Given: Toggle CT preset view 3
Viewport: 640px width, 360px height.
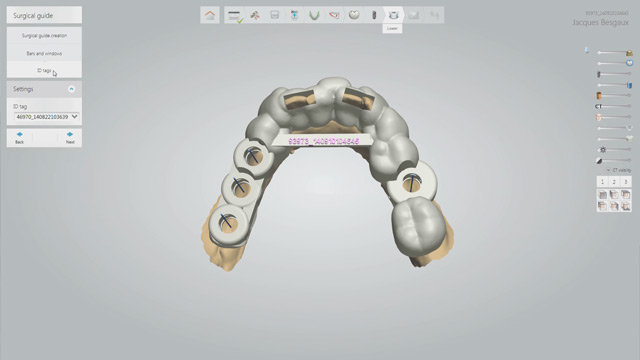Looking at the screenshot, I should click(626, 182).
